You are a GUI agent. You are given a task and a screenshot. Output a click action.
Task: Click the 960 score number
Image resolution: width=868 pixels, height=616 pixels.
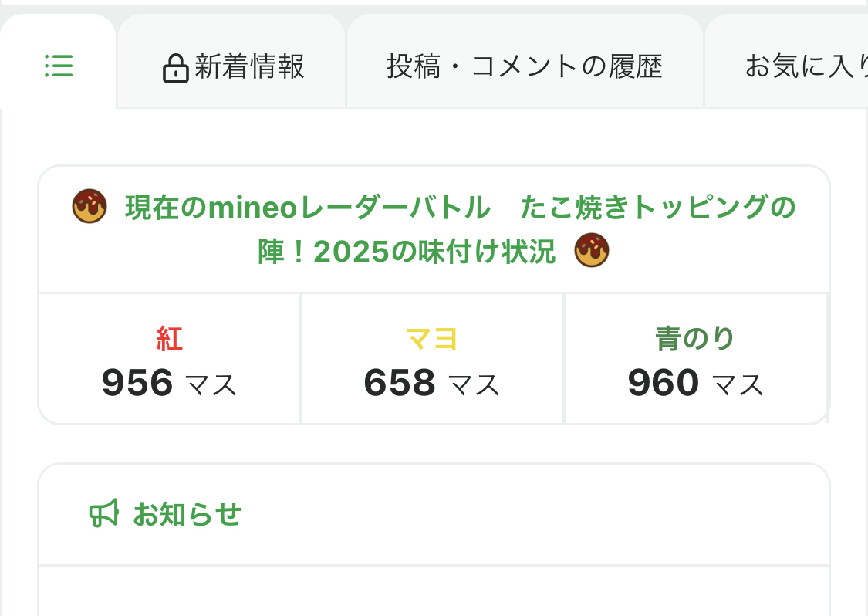tap(664, 382)
